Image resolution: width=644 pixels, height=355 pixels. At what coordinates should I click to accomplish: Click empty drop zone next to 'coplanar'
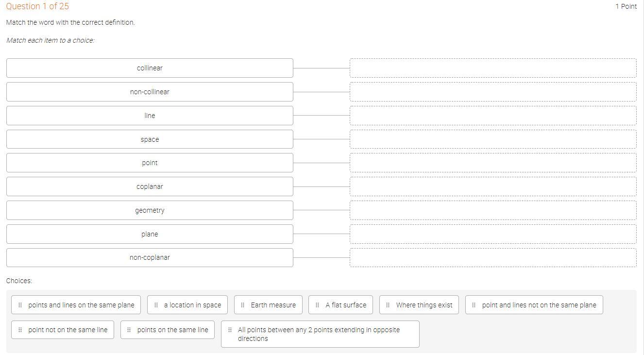tap(493, 186)
